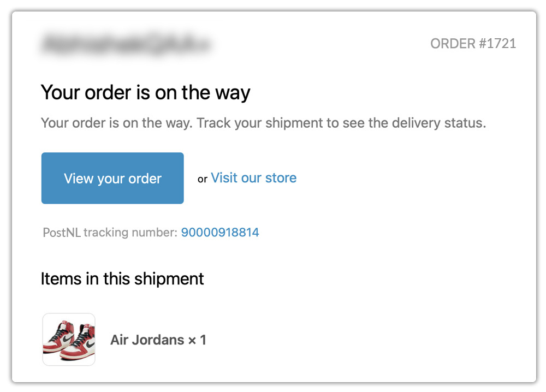The image size is (546, 392).
Task: Click the shipment tracking line
Action: click(151, 232)
